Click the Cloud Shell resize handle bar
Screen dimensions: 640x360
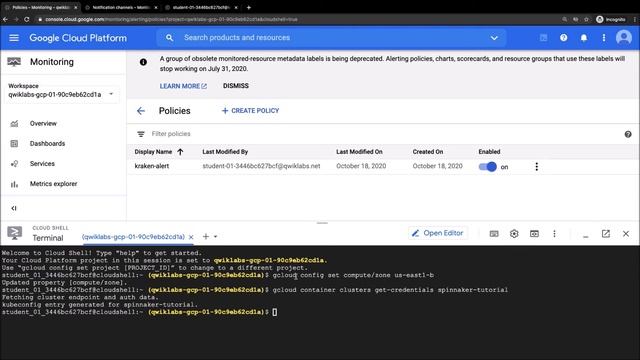(322, 223)
